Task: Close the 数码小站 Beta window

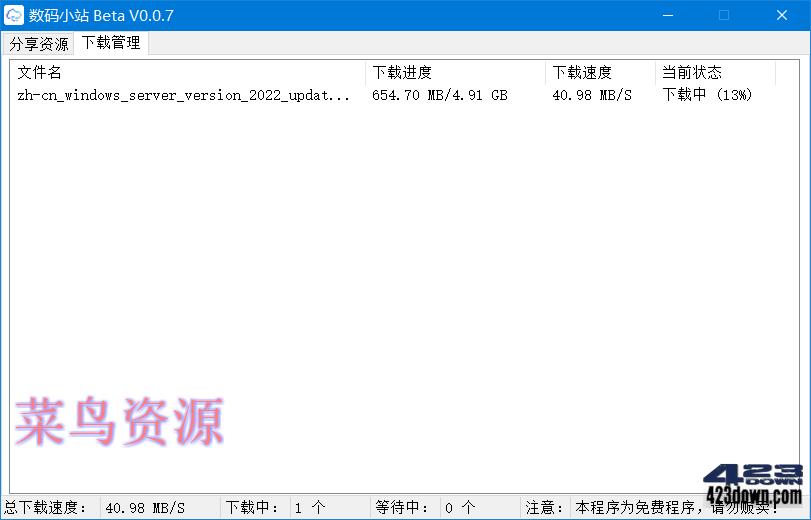Action: click(782, 15)
